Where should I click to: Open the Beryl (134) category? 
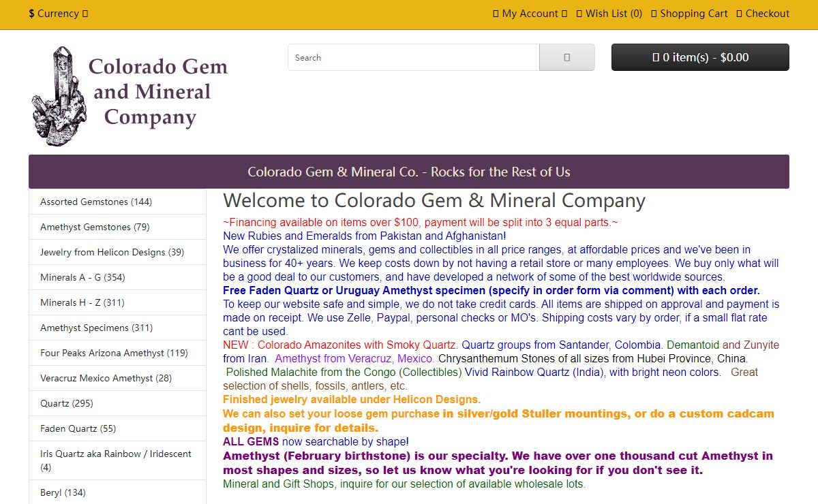tap(63, 492)
